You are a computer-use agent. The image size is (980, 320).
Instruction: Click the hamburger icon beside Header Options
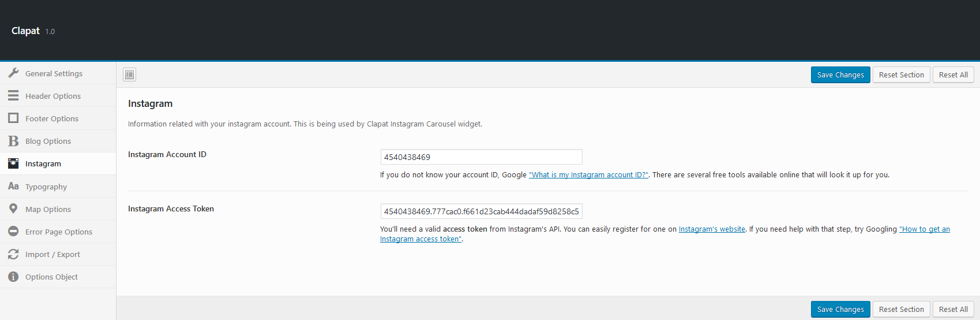coord(13,96)
